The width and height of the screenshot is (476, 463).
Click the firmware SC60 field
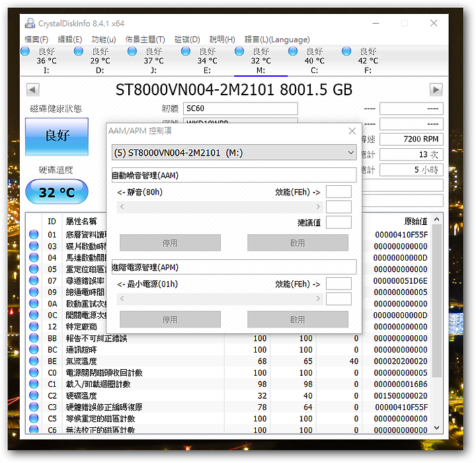pos(241,108)
